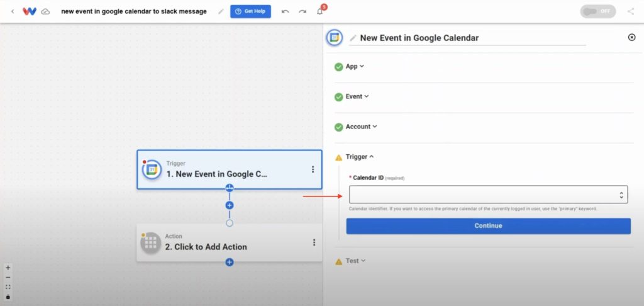Toggle the workflow ON/OFF switch
Screen dimensions: 644x306
coord(597,11)
